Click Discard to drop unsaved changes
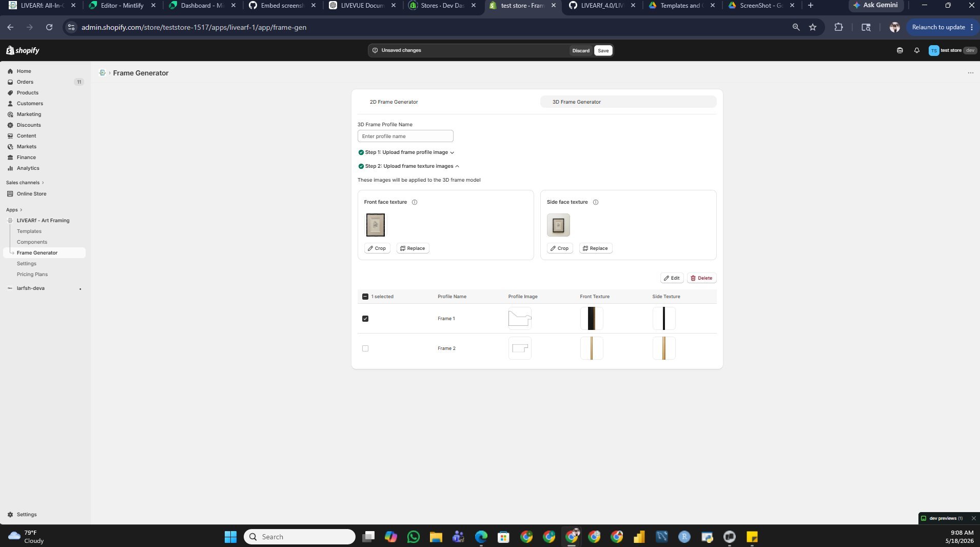 click(581, 50)
